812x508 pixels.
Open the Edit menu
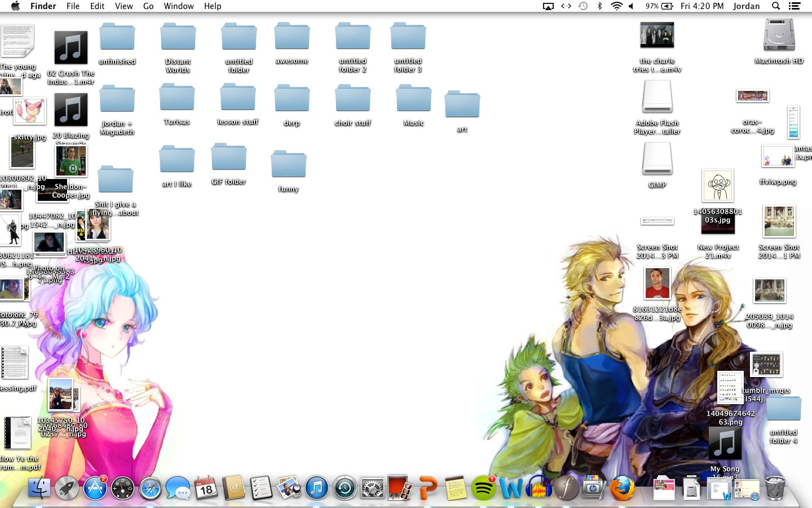point(97,6)
